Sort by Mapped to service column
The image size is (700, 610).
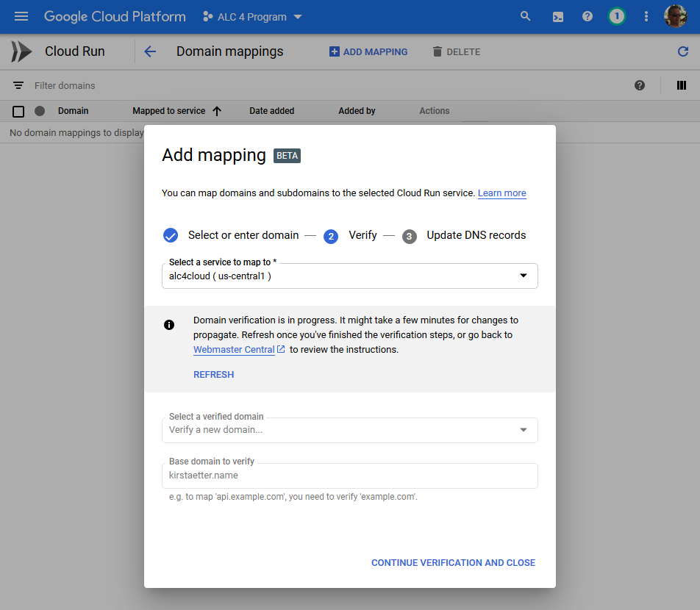pos(169,111)
